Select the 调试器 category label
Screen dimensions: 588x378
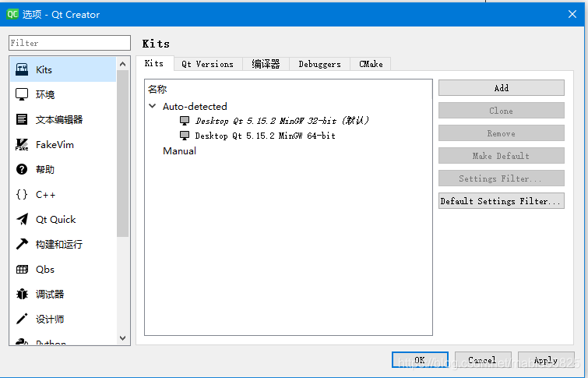pos(50,294)
